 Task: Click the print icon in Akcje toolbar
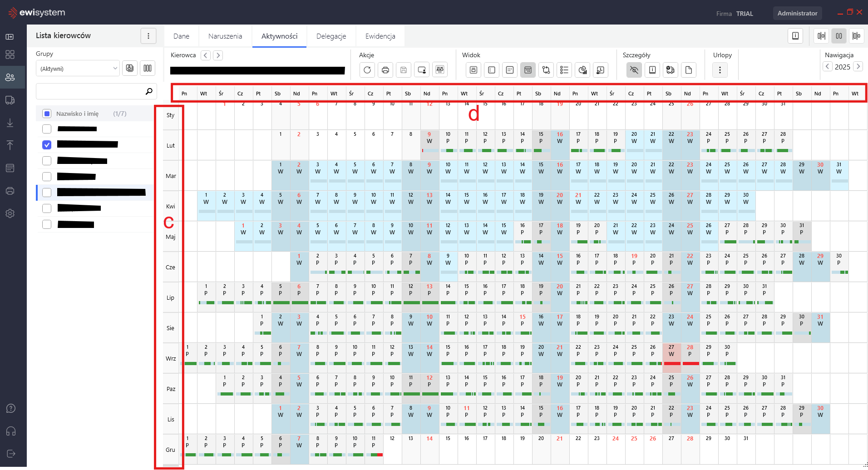(385, 70)
